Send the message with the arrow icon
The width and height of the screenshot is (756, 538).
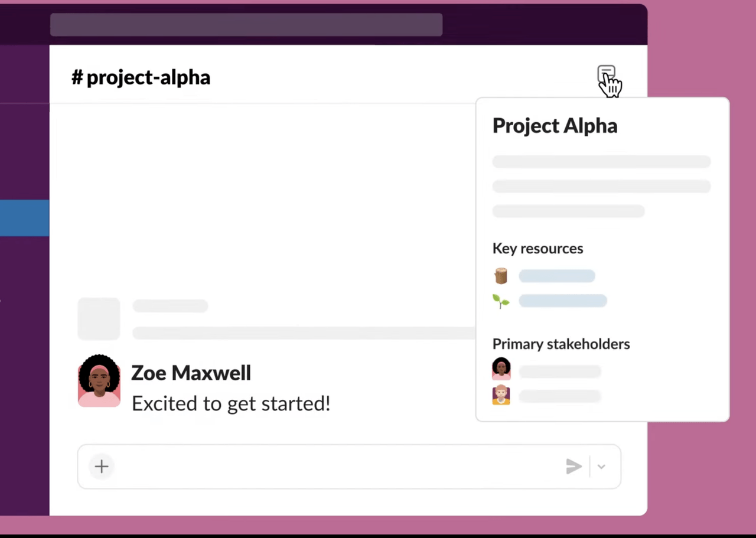pyautogui.click(x=573, y=467)
